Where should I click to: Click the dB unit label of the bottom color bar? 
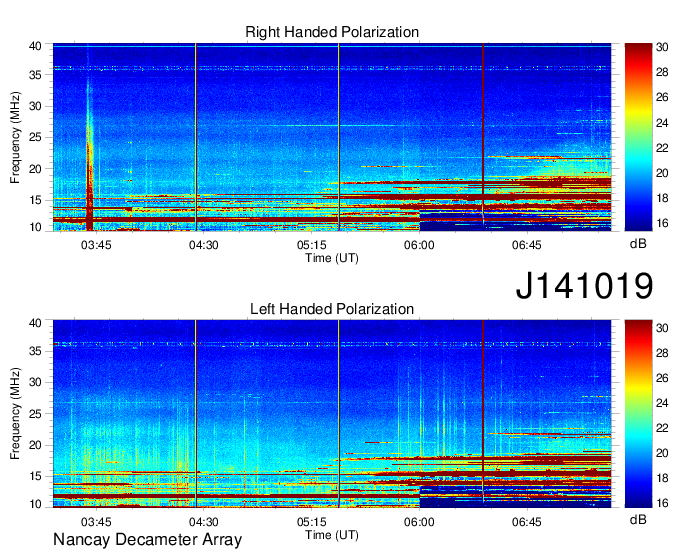pyautogui.click(x=638, y=519)
